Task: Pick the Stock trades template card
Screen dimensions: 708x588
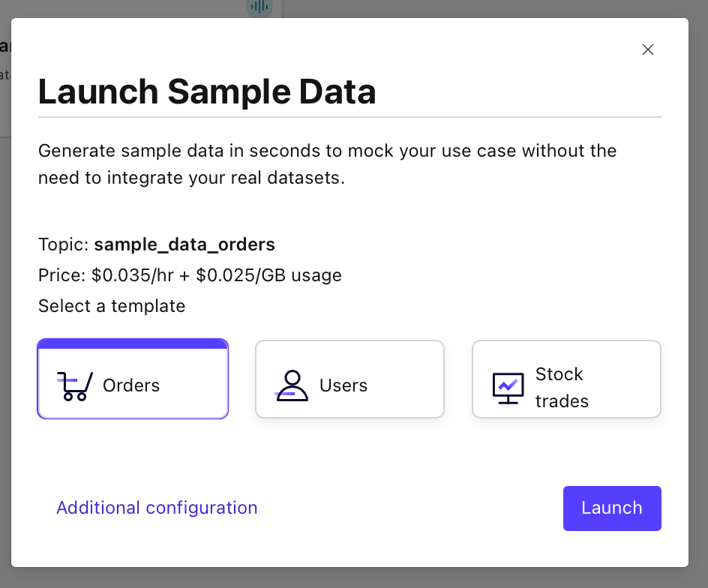Action: (566, 379)
